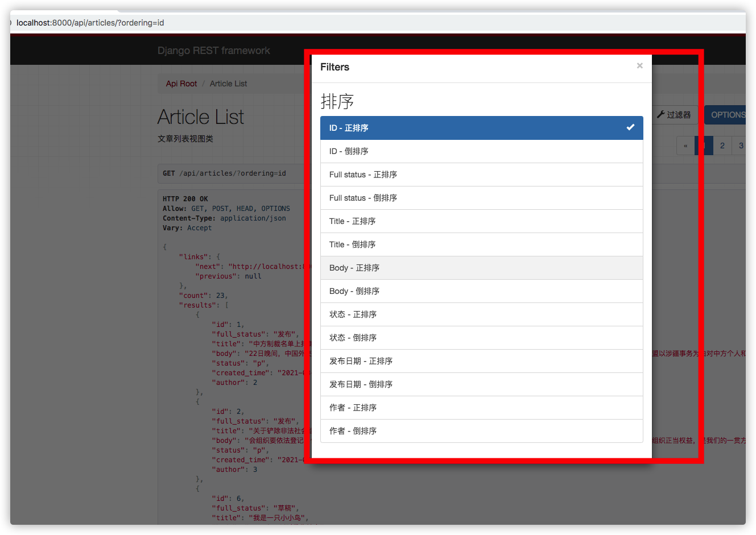The height and width of the screenshot is (535, 756).
Task: Pick "Title - 倒排序" ordering
Action: point(481,244)
